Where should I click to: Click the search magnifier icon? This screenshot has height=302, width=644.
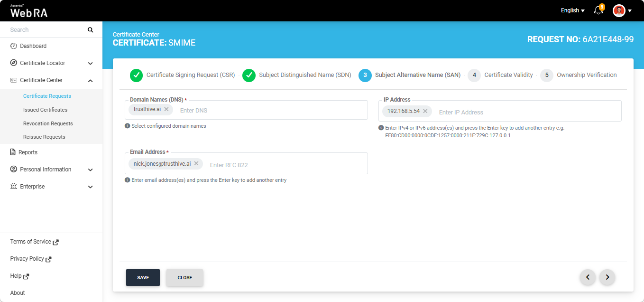(x=91, y=30)
